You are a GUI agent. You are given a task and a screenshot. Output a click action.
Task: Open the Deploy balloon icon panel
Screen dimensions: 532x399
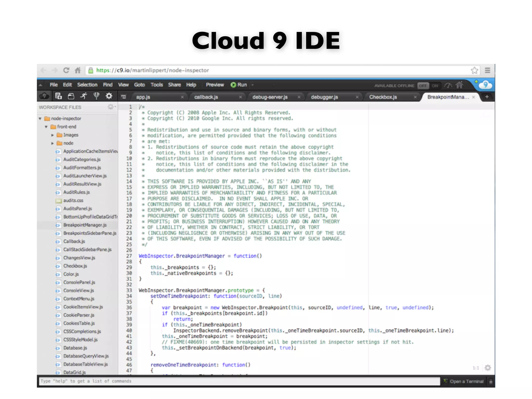(96, 96)
